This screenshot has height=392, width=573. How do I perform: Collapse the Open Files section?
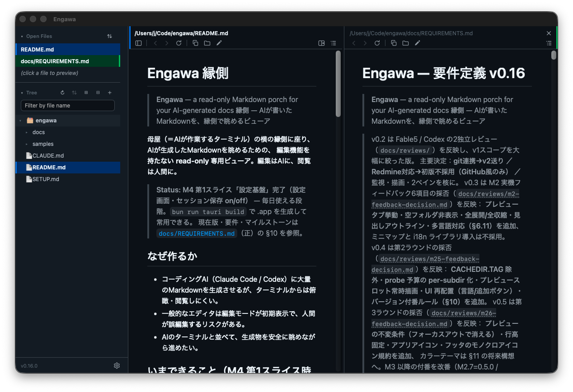pyautogui.click(x=22, y=36)
